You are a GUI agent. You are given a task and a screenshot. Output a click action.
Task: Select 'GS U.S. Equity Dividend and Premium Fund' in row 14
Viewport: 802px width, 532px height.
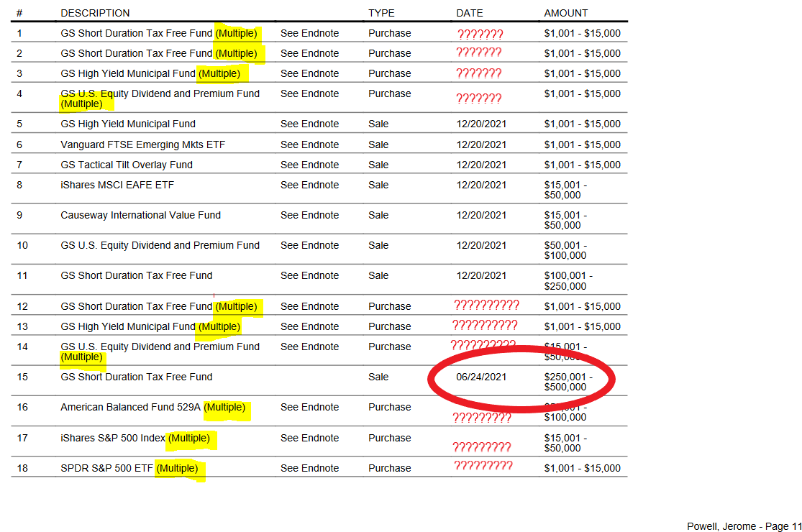tap(160, 347)
